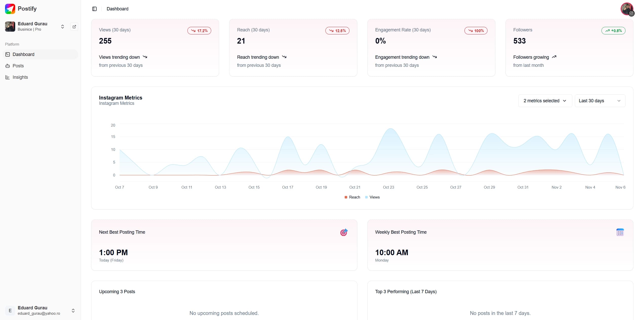The height and width of the screenshot is (320, 644).
Task: Click the Insights chart icon
Action: (8, 77)
